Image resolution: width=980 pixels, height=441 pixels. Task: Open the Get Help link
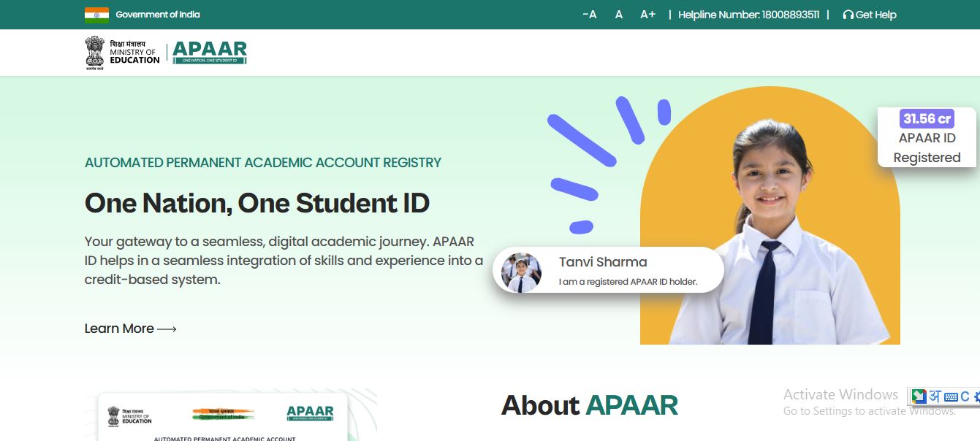[x=870, y=15]
